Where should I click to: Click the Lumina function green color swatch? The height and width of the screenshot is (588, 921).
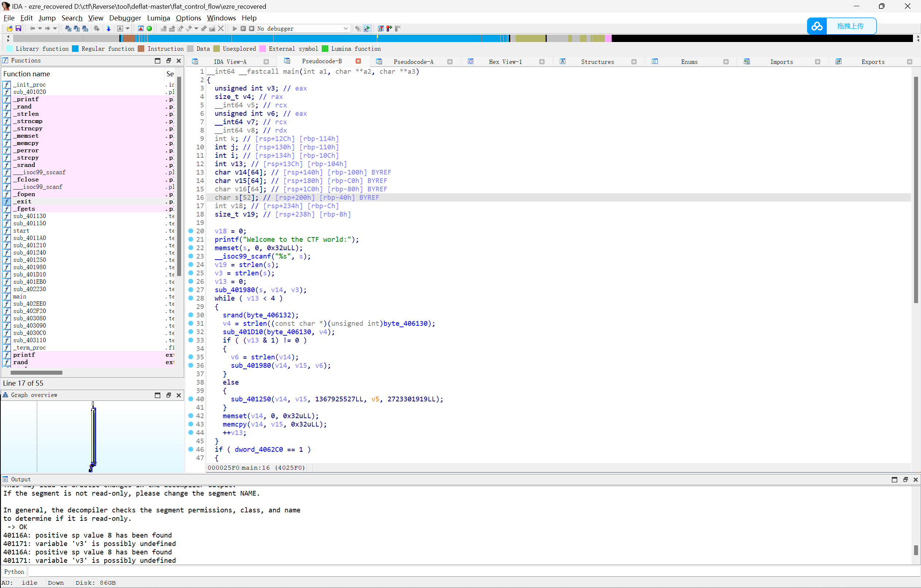(x=325, y=49)
